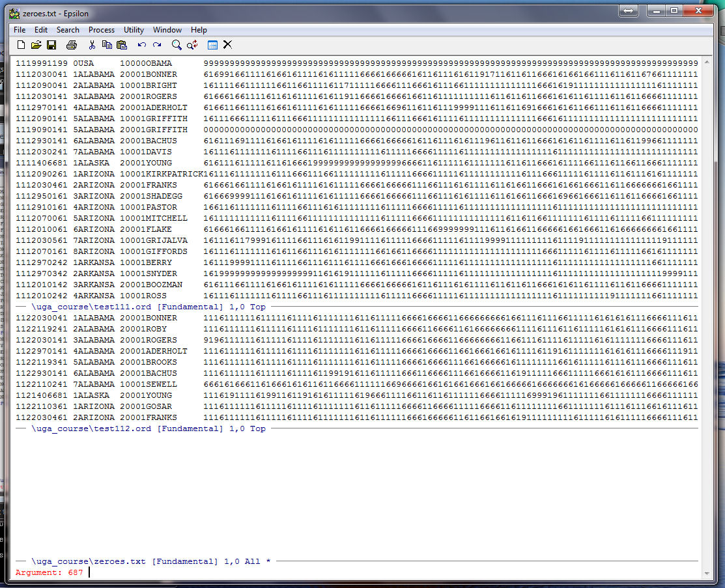Expand the Process menu

pyautogui.click(x=101, y=30)
